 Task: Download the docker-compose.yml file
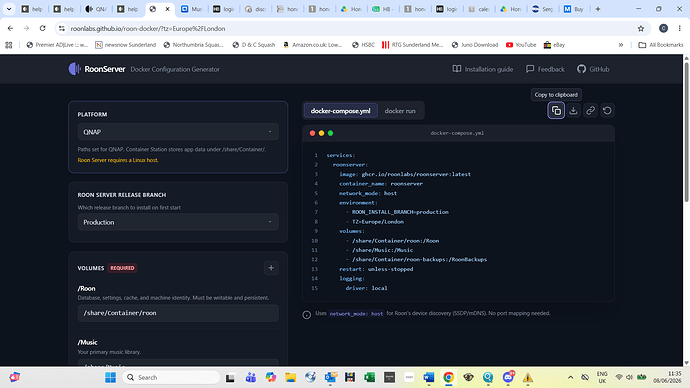pos(573,110)
